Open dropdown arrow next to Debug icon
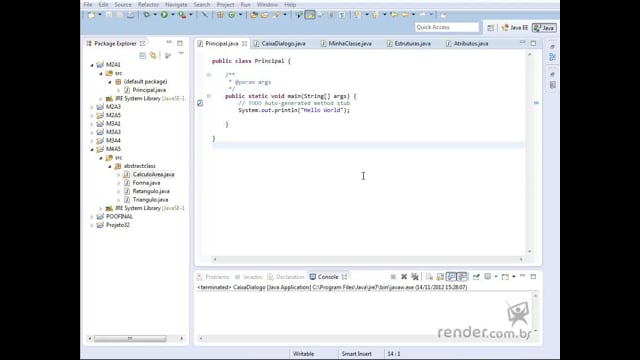 (x=155, y=15)
